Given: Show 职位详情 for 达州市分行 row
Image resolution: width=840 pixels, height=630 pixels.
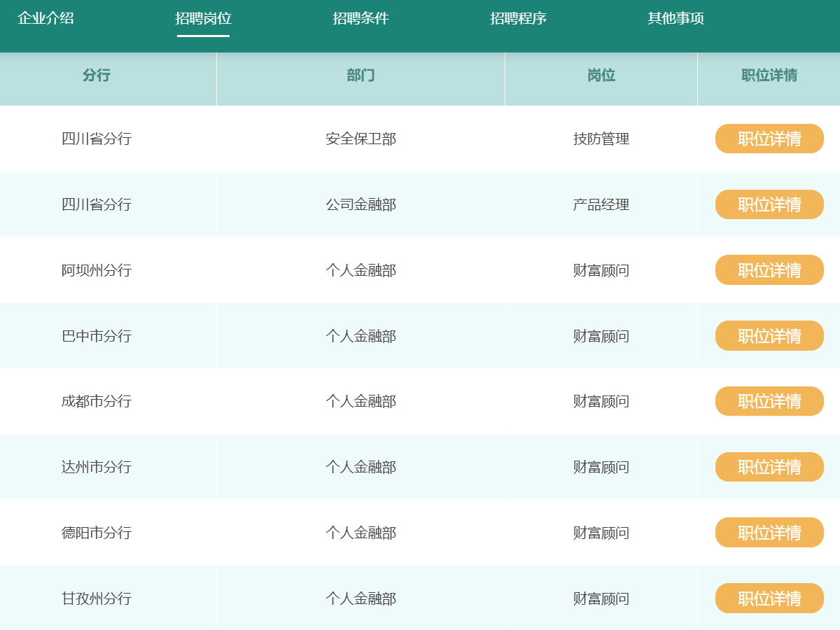Looking at the screenshot, I should coord(769,467).
